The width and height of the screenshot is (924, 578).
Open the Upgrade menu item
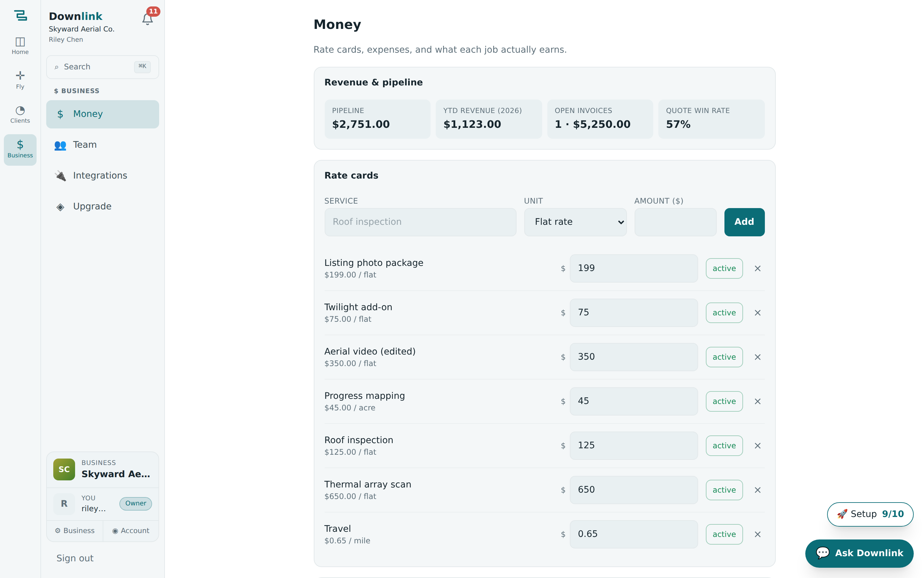(102, 206)
